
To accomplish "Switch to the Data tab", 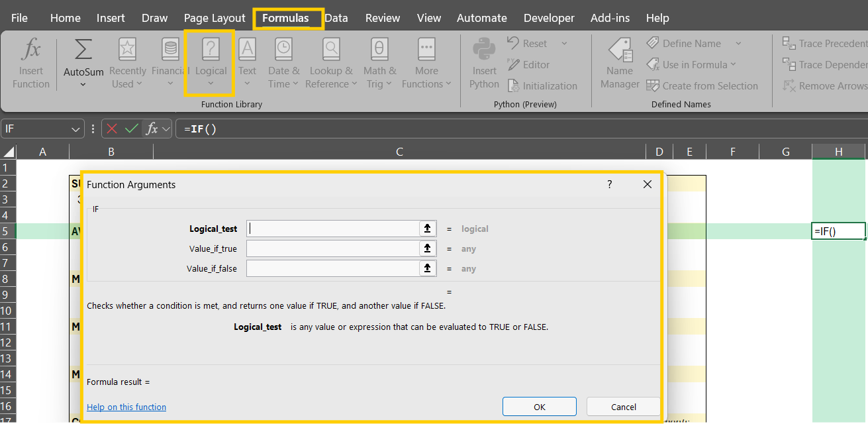I will [x=336, y=18].
